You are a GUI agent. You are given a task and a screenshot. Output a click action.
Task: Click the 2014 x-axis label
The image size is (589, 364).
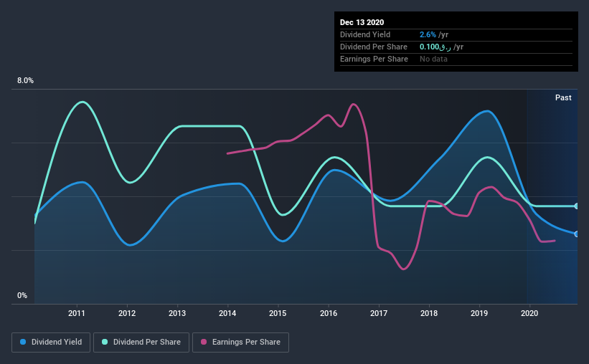227,313
